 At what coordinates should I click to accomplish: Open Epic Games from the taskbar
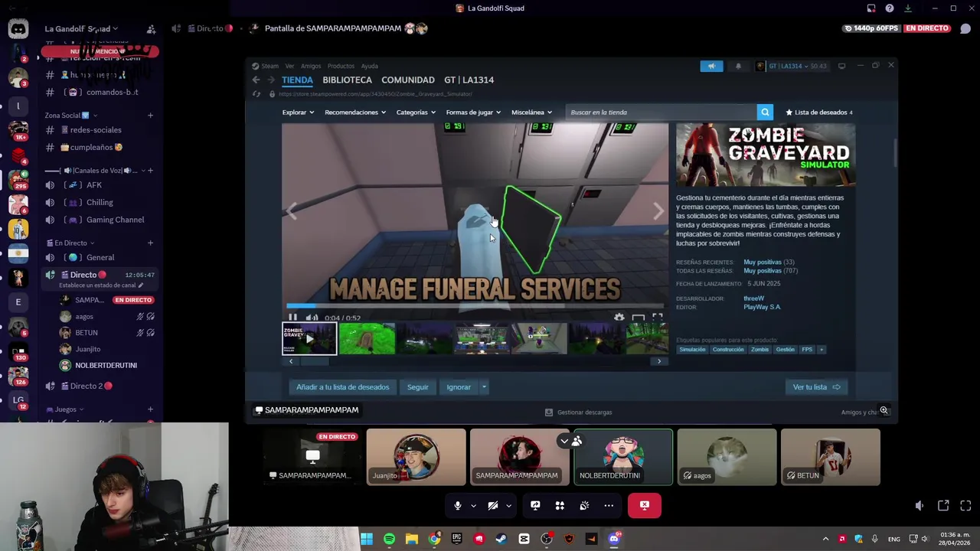tap(457, 539)
